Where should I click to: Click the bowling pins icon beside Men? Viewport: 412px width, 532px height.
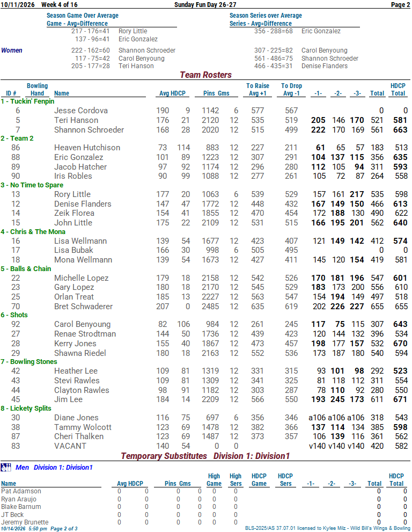(6, 468)
